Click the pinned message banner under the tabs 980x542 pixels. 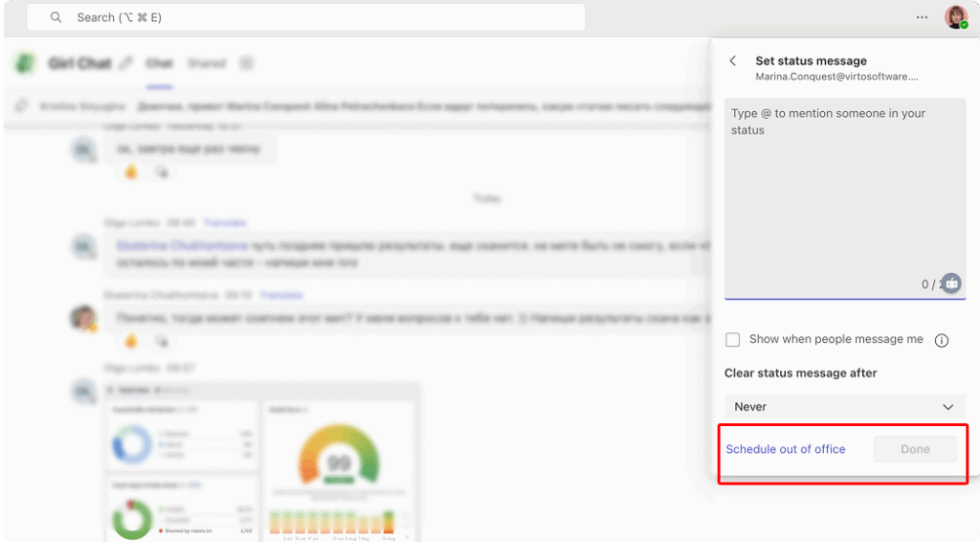[x=364, y=106]
